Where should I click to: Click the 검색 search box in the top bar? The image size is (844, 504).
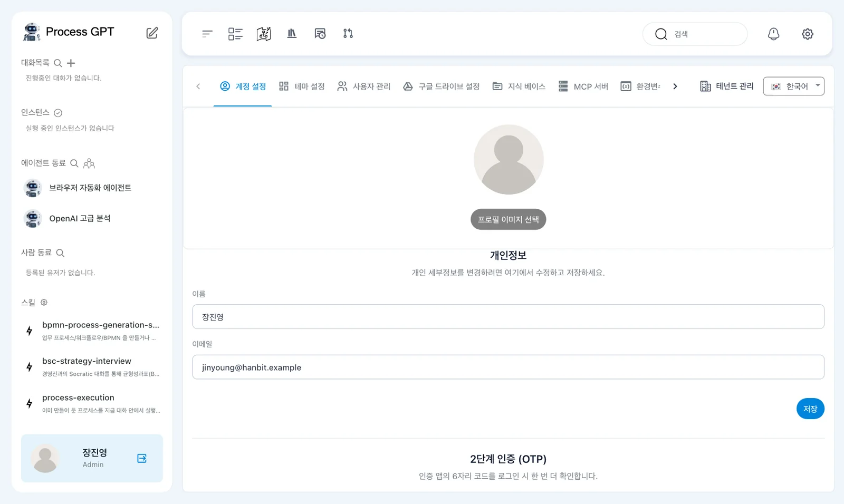pyautogui.click(x=695, y=34)
